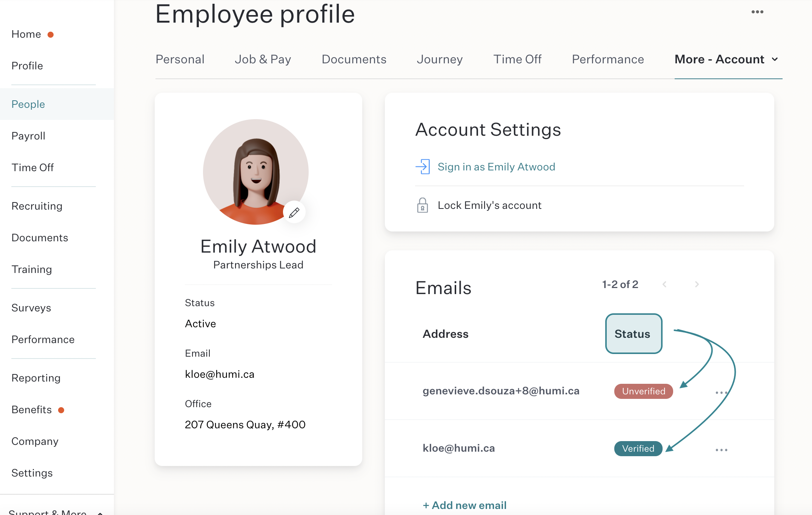This screenshot has height=515, width=812.
Task: Click Partnerships Lead job title
Action: [258, 265]
